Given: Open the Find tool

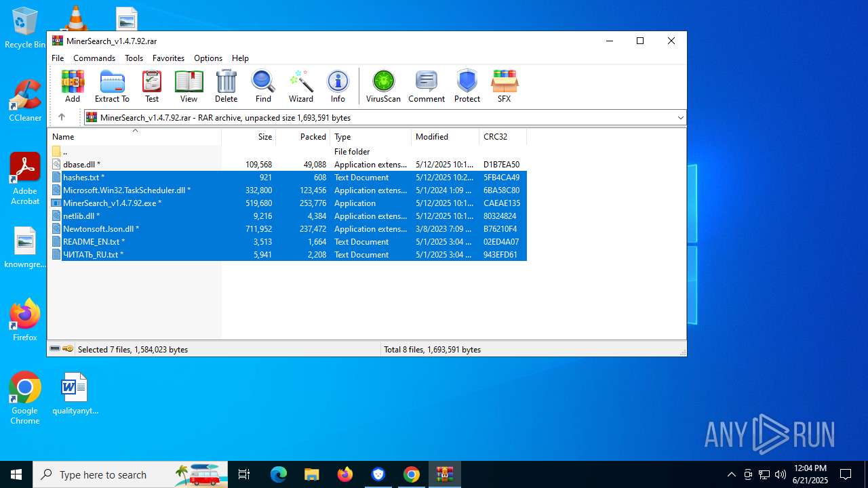Looking at the screenshot, I should (263, 86).
